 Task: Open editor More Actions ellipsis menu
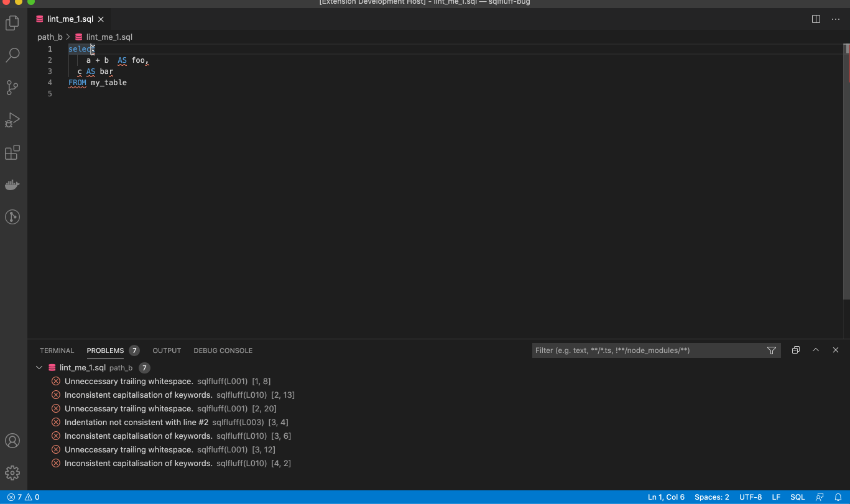point(836,19)
